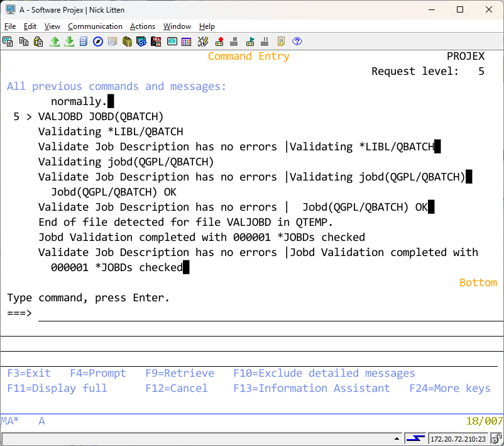Open the Printer Output documents icon
The height and width of the screenshot is (446, 504).
[112, 42]
